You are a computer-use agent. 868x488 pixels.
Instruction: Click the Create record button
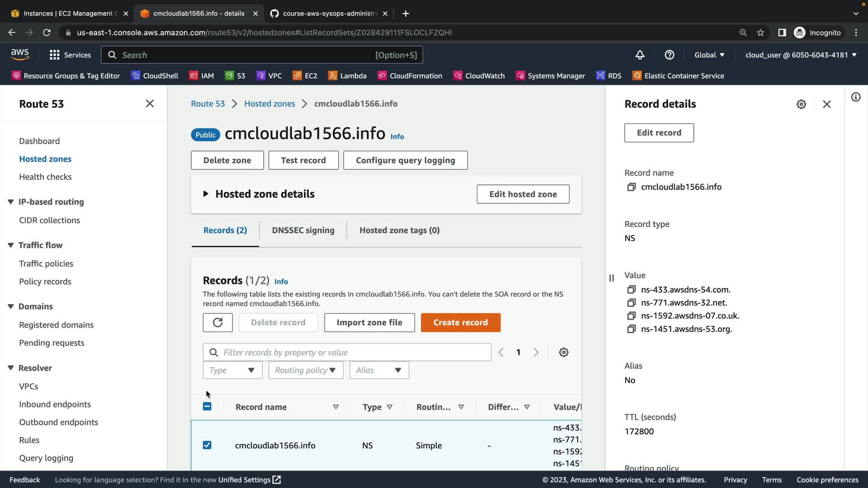point(460,323)
